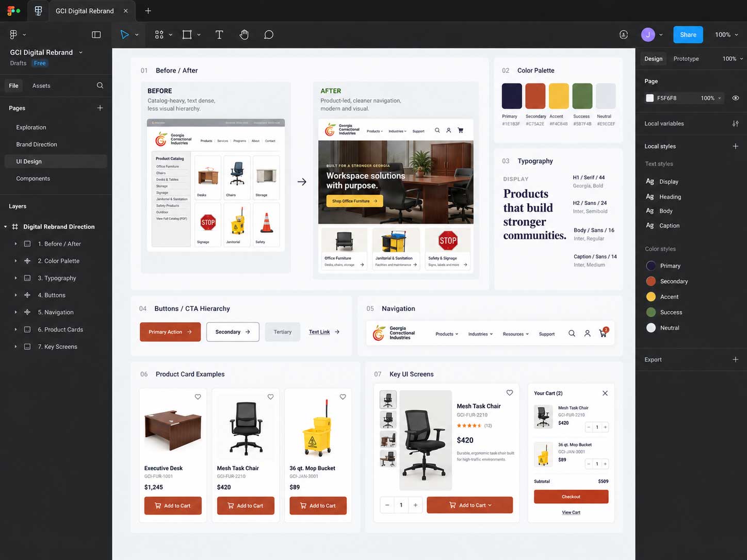Viewport: 747px width, 560px height.
Task: Select the Text tool
Action: 219,35
